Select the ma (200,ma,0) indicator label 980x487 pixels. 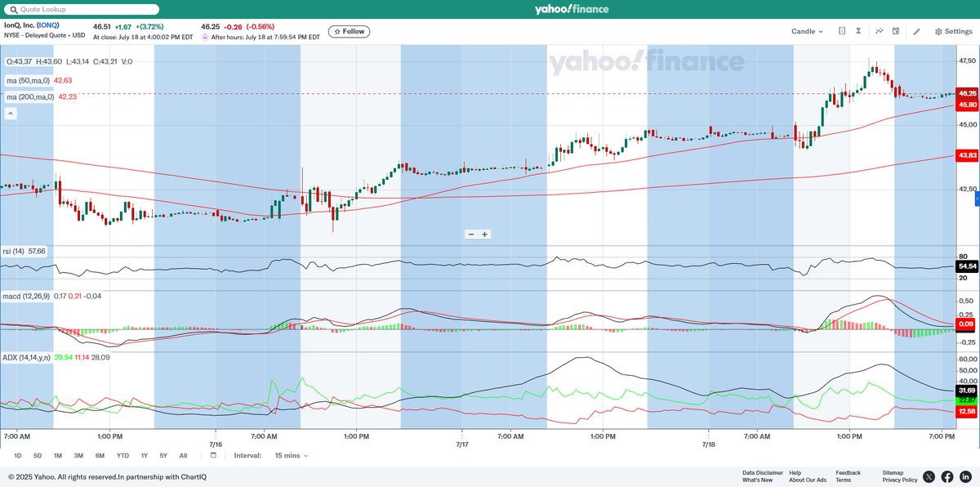pyautogui.click(x=32, y=96)
